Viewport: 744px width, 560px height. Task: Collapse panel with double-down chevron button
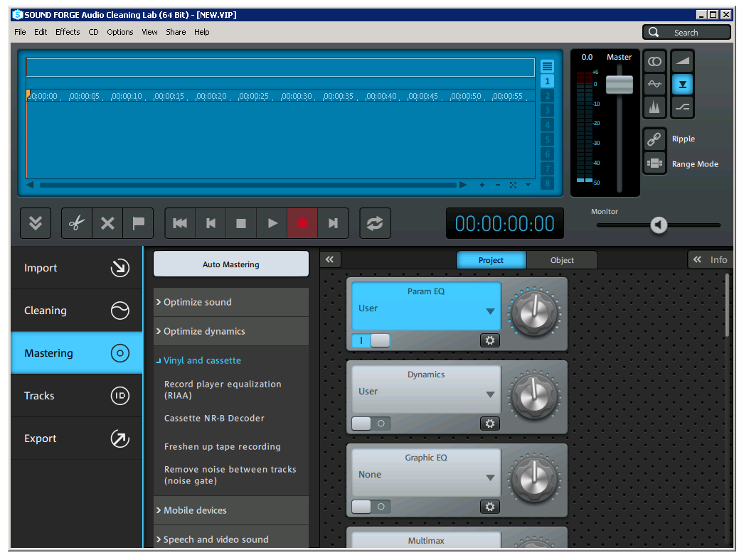coord(36,223)
